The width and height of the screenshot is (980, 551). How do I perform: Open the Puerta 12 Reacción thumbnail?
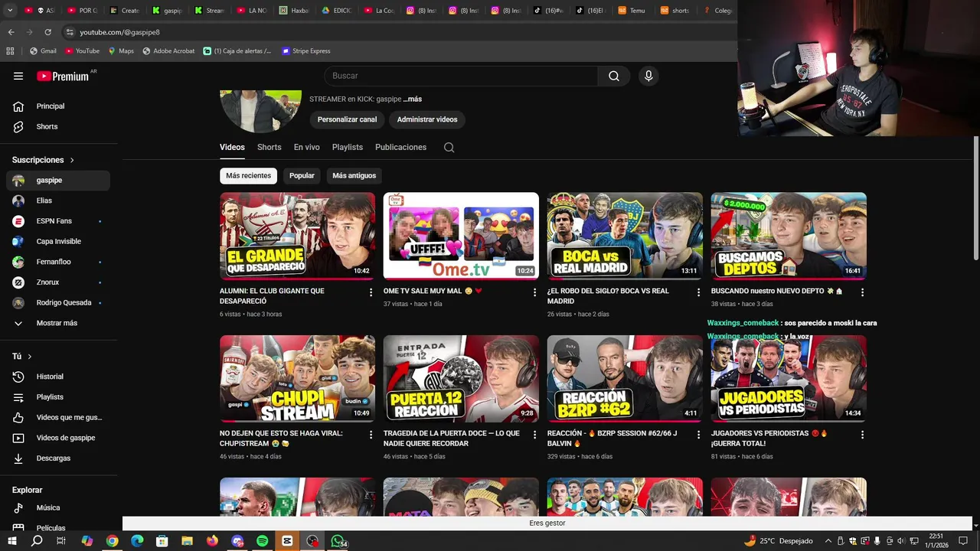coord(461,378)
